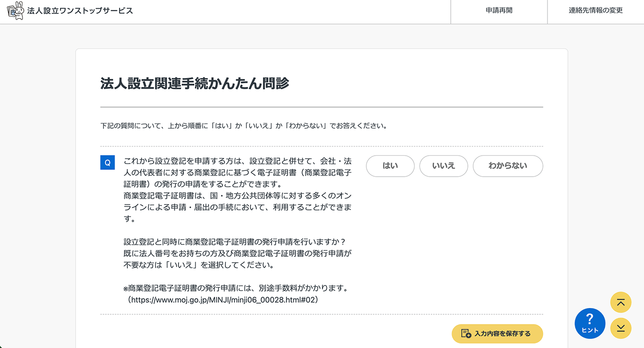Open the 申請再開 menu item
Viewport: 644px width, 348px height.
(x=499, y=11)
